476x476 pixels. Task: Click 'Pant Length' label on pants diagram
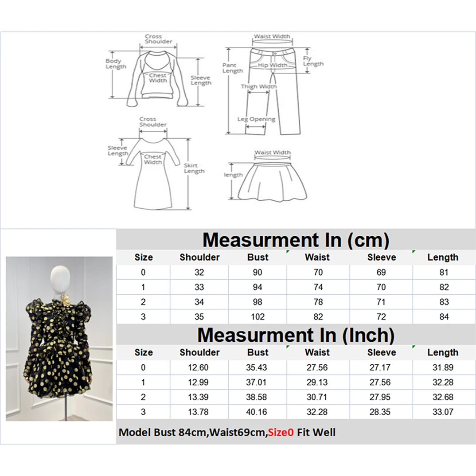point(233,68)
